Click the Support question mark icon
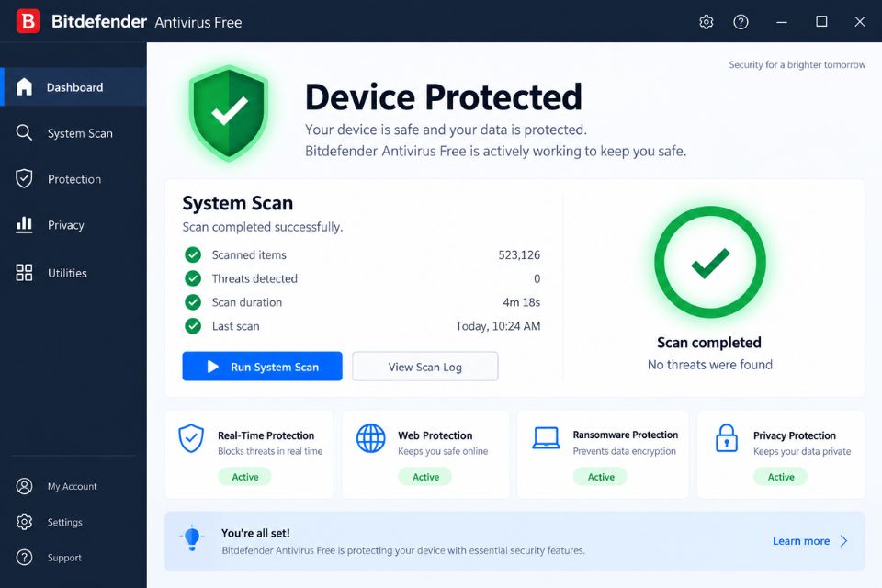The image size is (882, 588). [24, 557]
